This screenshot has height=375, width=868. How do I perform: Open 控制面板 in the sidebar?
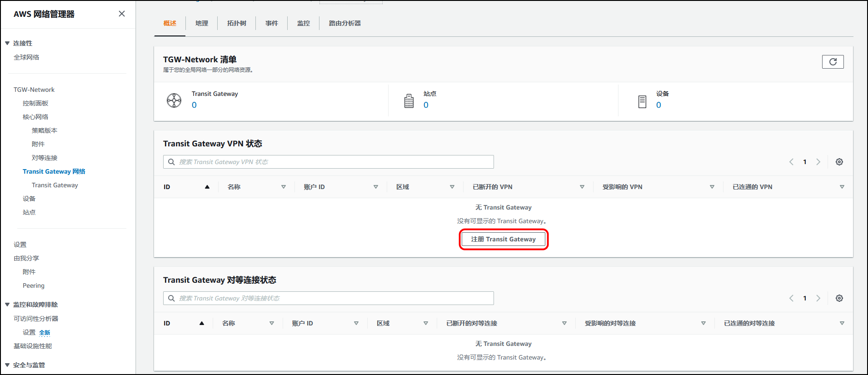[35, 103]
